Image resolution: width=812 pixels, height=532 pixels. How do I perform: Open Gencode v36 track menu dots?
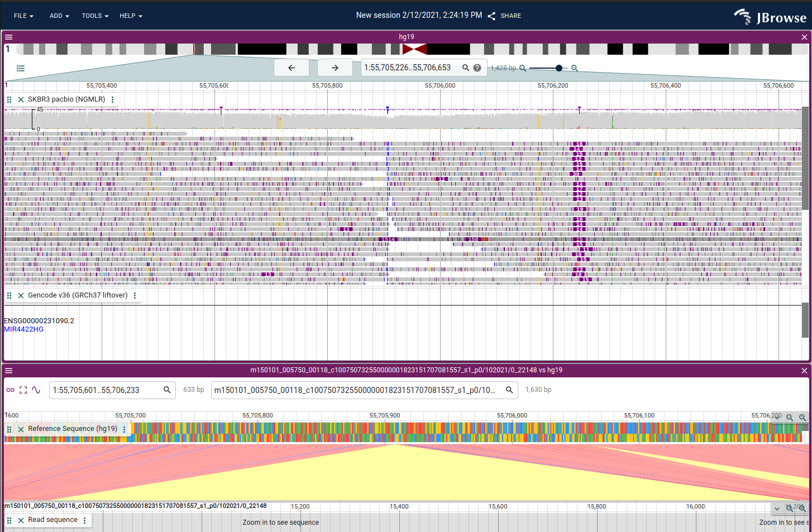pos(135,295)
